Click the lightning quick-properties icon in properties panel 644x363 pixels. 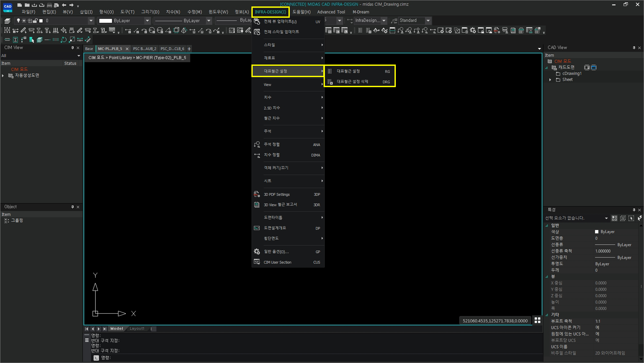639,218
